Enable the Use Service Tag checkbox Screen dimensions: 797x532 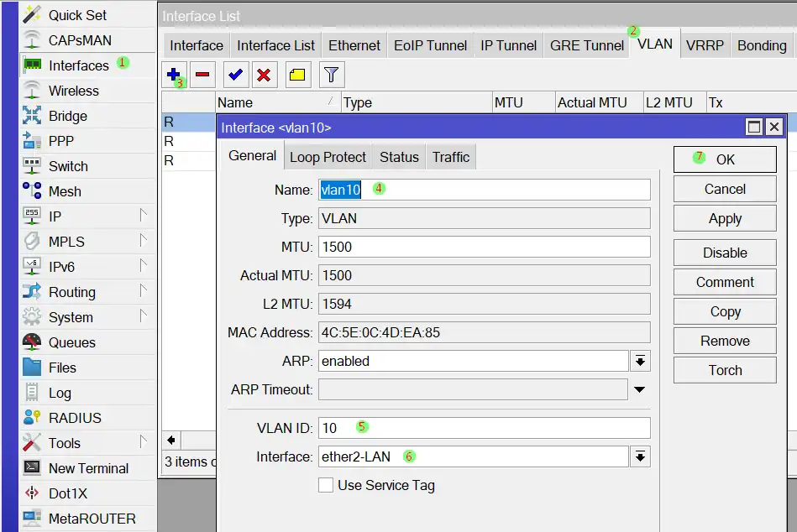point(326,485)
